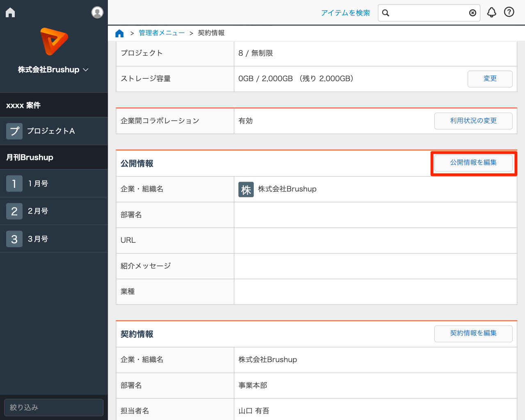The image size is (525, 420).
Task: Open the 2月号 issue icon
Action: click(14, 211)
